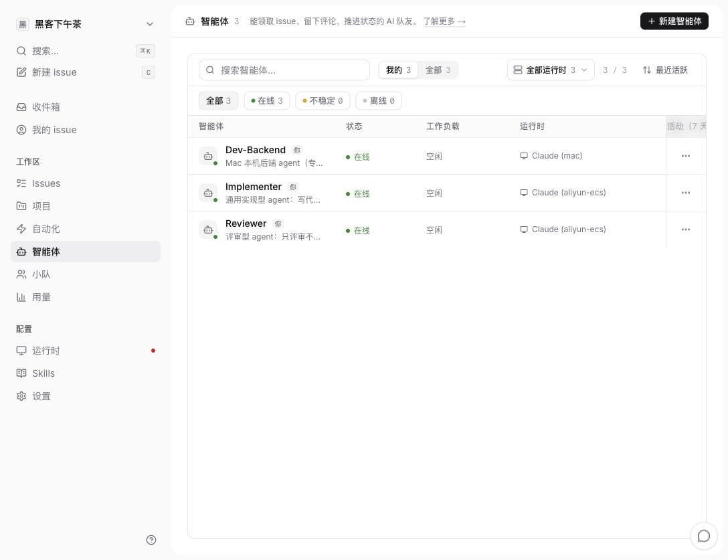Open the 全部运行时 dropdown
The image size is (728, 560).
click(x=551, y=70)
